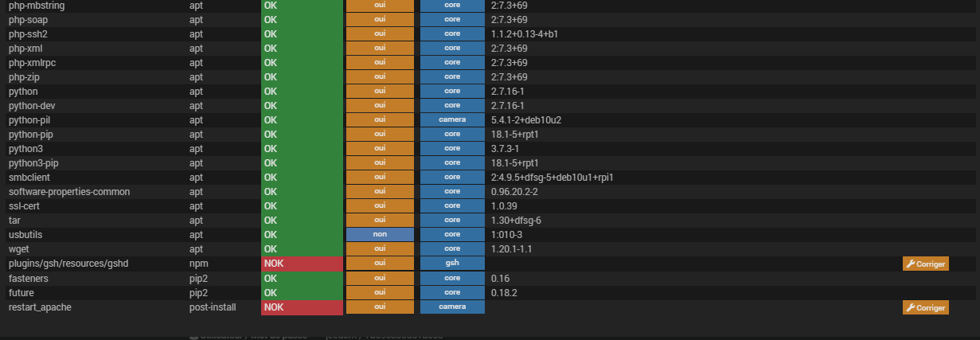Click the 'camera' badge in restart_apache row

(x=452, y=307)
